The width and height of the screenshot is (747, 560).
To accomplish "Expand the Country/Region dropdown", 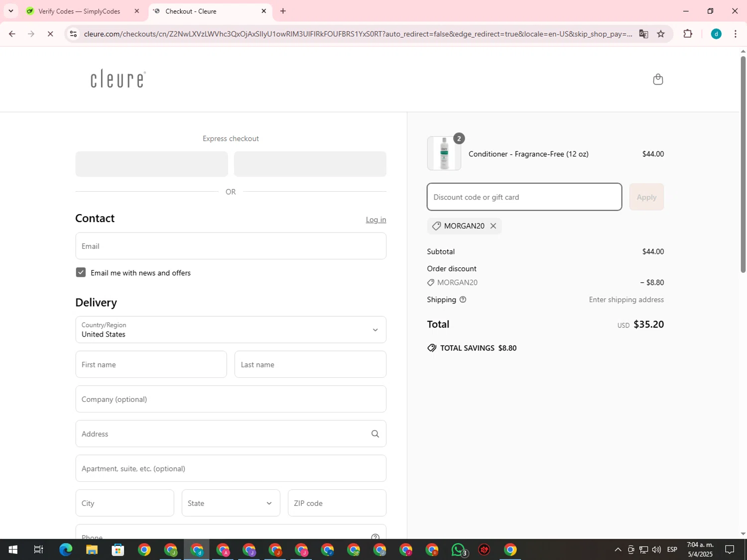I will tap(231, 330).
